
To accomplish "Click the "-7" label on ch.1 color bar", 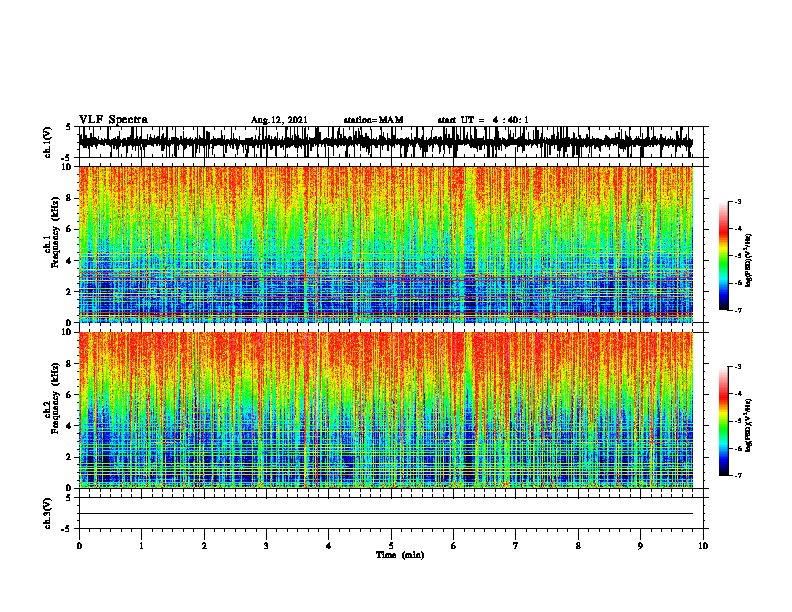I will (x=737, y=310).
